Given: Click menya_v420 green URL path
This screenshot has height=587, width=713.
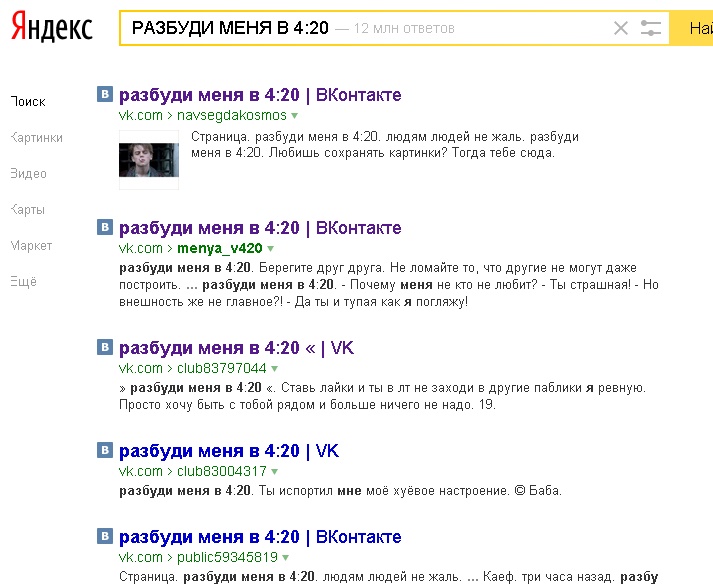Looking at the screenshot, I should (220, 248).
